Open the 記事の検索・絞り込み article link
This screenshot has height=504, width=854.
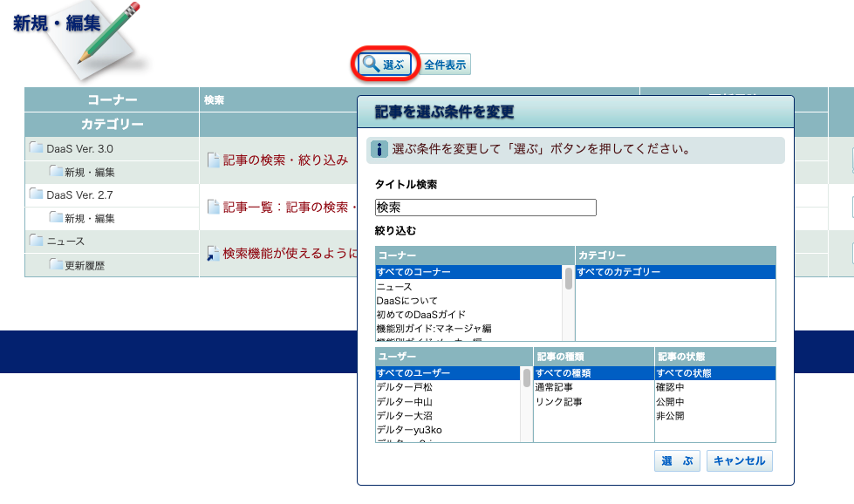[285, 160]
